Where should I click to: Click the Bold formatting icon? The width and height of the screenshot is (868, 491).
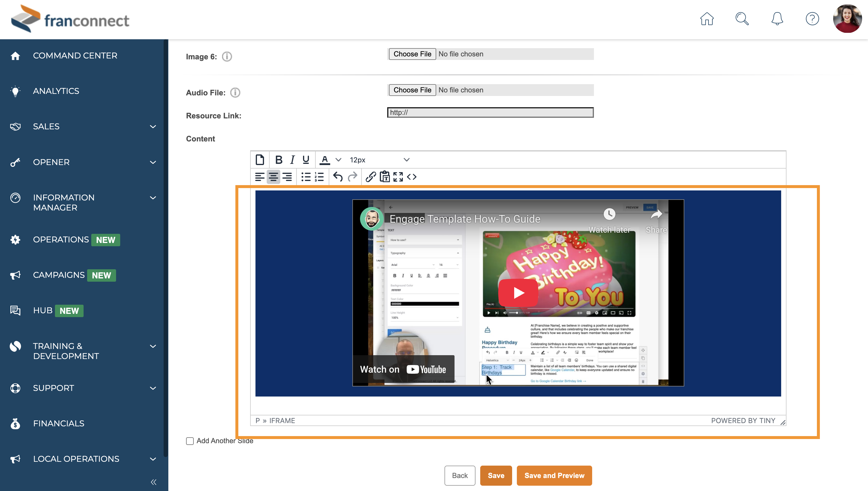pos(279,159)
